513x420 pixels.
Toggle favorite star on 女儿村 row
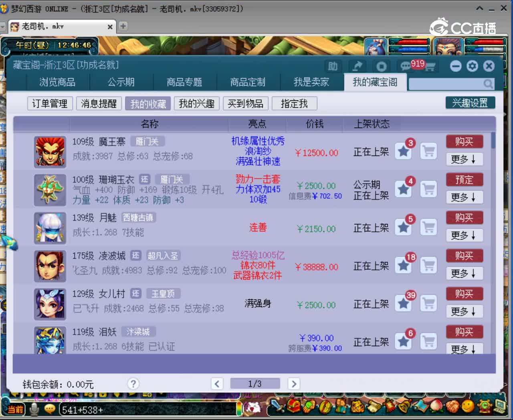coord(404,303)
